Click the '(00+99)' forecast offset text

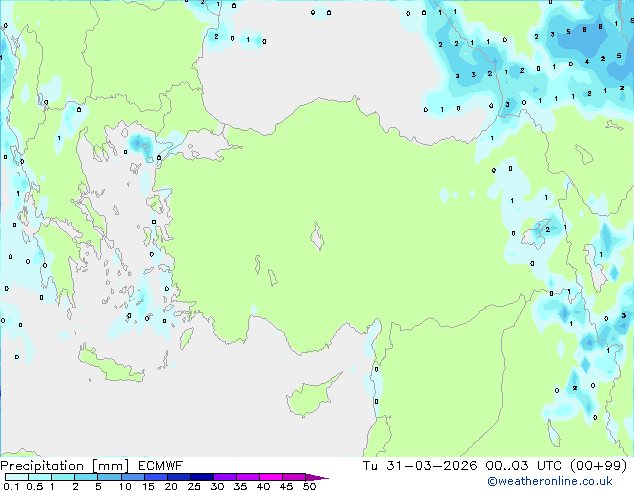click(598, 466)
